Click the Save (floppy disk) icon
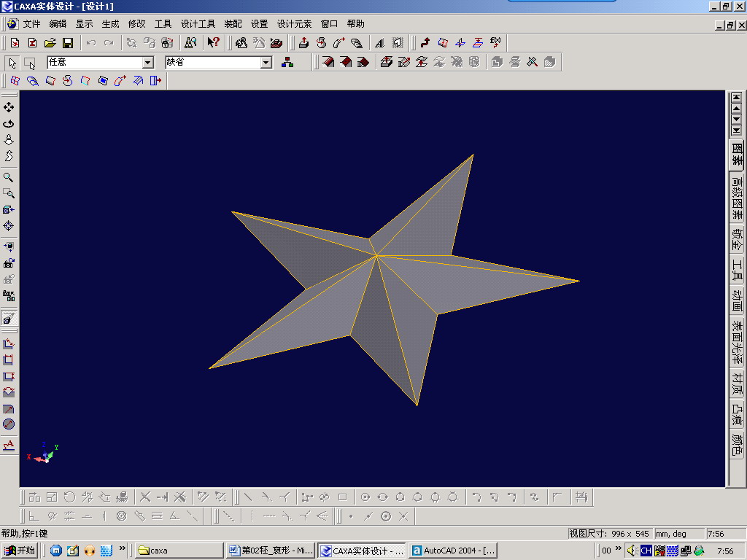The height and width of the screenshot is (560, 747). coord(68,43)
